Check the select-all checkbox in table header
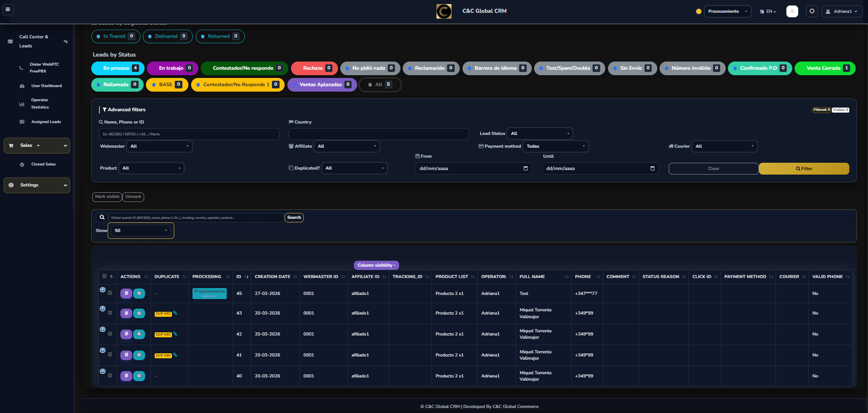The image size is (868, 413). coord(104,276)
